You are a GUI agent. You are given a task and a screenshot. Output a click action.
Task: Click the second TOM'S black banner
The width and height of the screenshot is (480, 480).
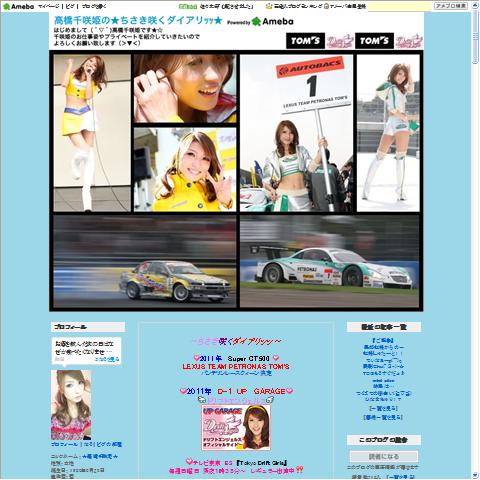click(x=374, y=41)
